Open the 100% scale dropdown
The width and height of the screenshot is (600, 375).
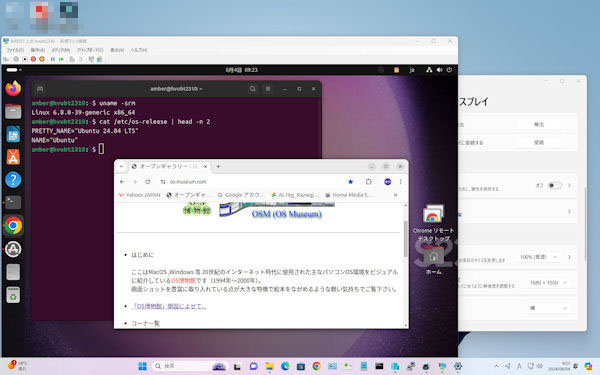click(538, 257)
